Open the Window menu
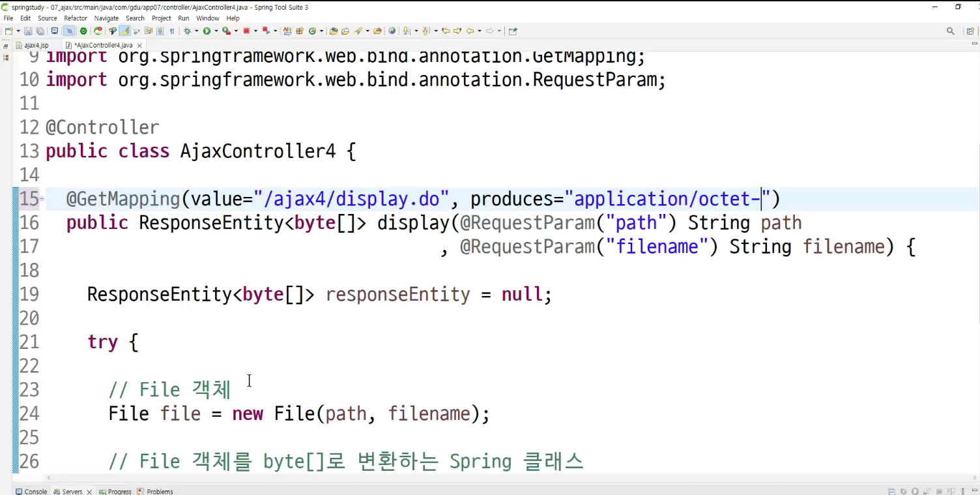Viewport: 980px width, 495px height. pyautogui.click(x=208, y=18)
